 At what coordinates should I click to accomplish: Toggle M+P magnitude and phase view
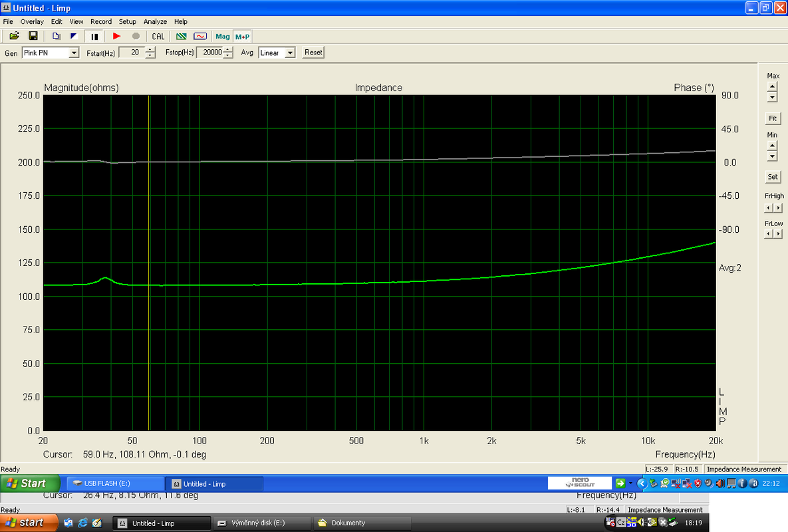point(242,37)
